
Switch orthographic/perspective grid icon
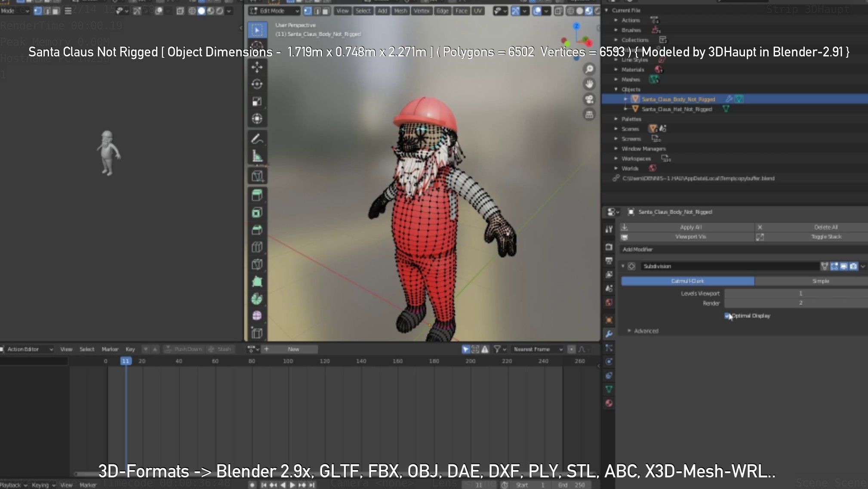(x=589, y=115)
